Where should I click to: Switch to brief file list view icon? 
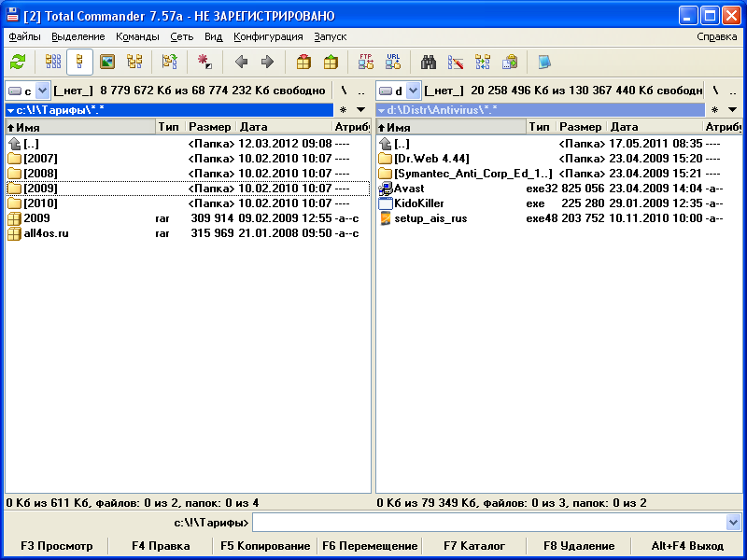click(53, 62)
